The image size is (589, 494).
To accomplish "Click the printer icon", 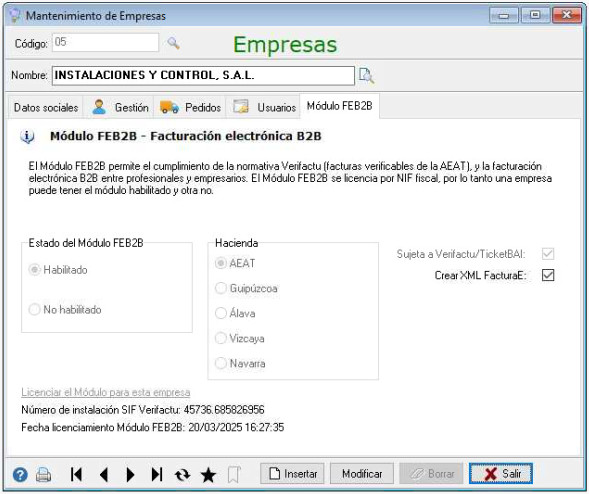I will (x=43, y=475).
